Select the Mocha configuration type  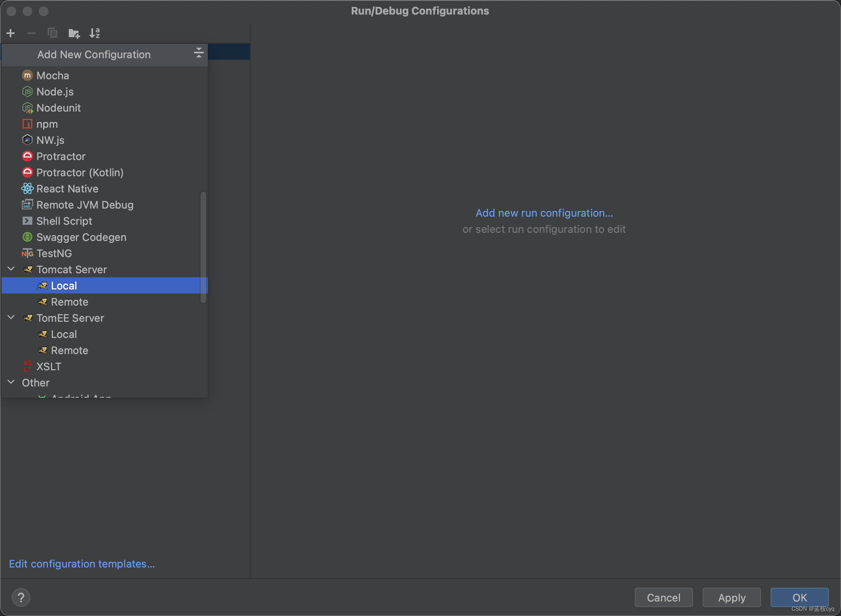pyautogui.click(x=53, y=76)
